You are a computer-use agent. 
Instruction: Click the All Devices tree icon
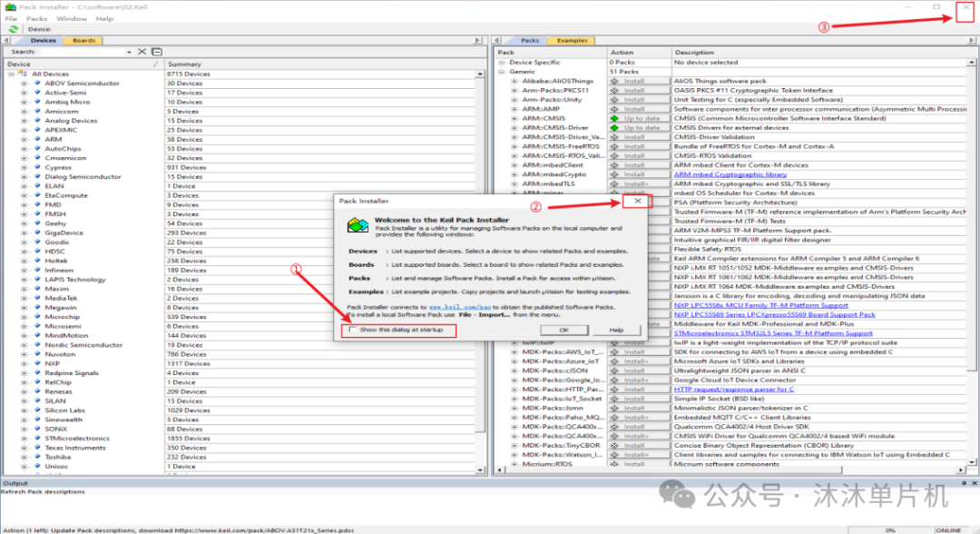click(x=24, y=74)
